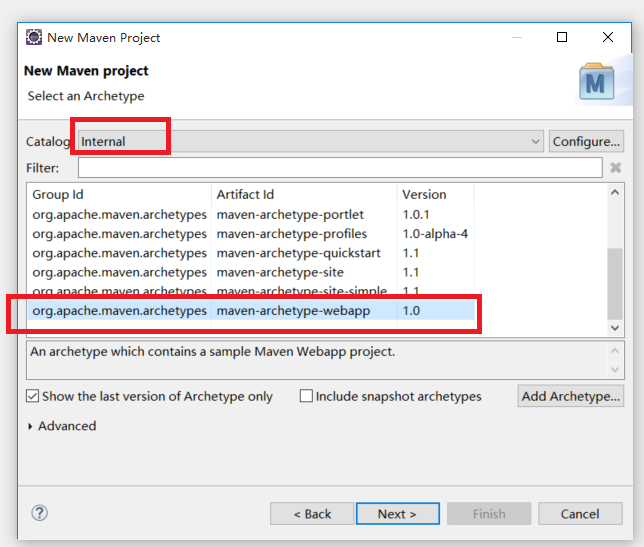Click the Add Archetype... button

coord(570,396)
